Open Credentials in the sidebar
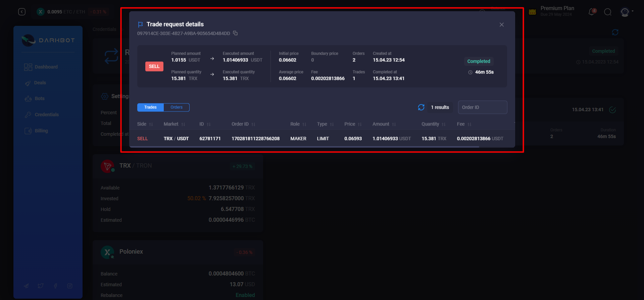Viewport: 644px width, 300px height. 42,115
